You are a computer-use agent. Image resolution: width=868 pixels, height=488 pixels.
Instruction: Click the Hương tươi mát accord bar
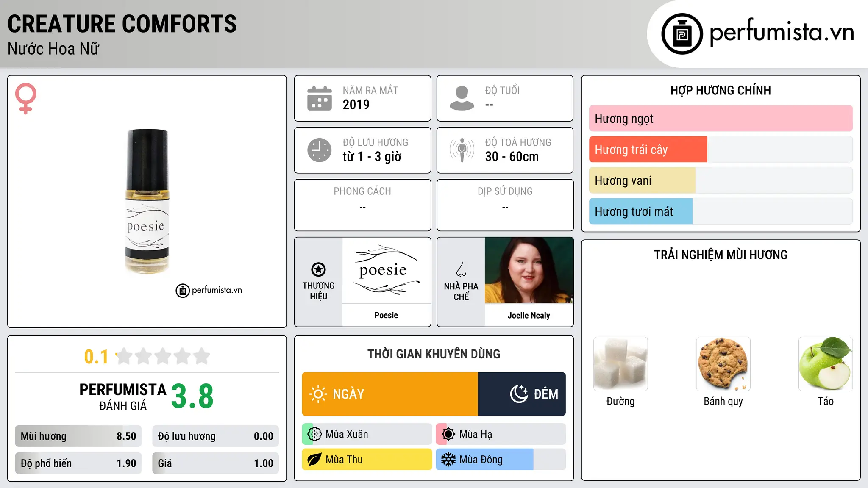[721, 211]
